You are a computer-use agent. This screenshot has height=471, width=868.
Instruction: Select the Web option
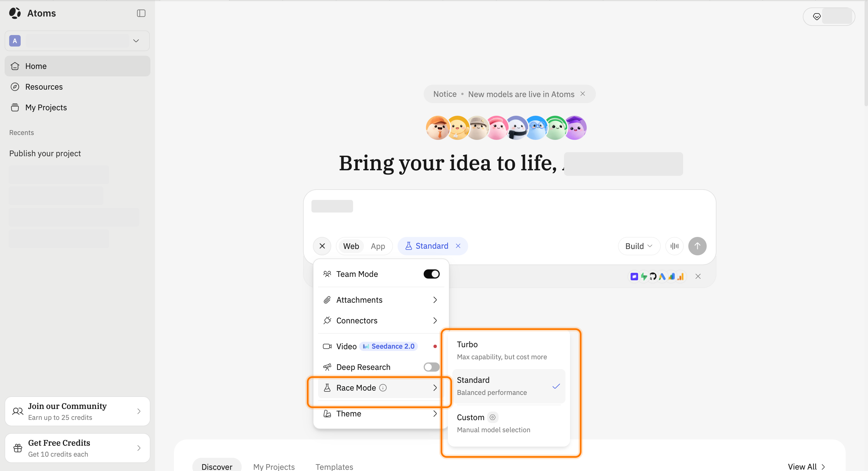pyautogui.click(x=351, y=246)
